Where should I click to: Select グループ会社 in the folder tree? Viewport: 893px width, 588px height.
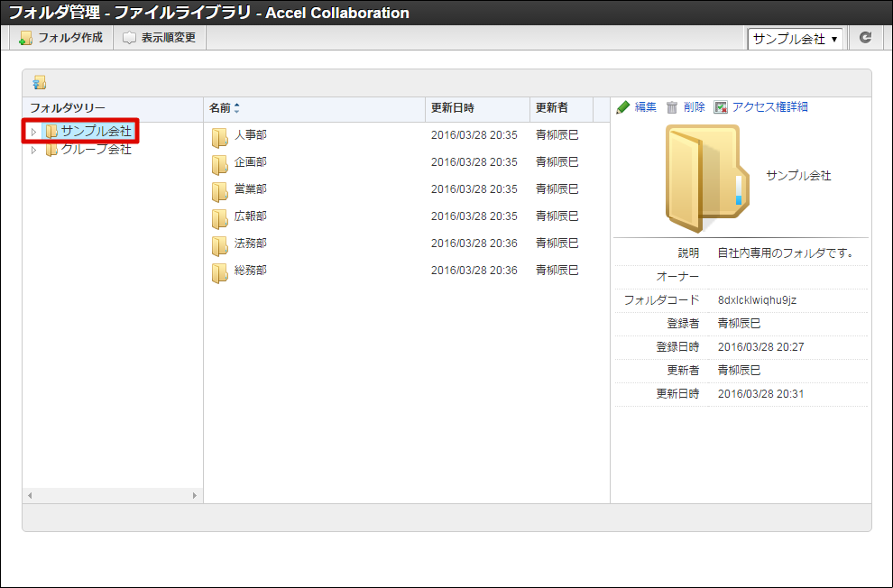point(97,150)
